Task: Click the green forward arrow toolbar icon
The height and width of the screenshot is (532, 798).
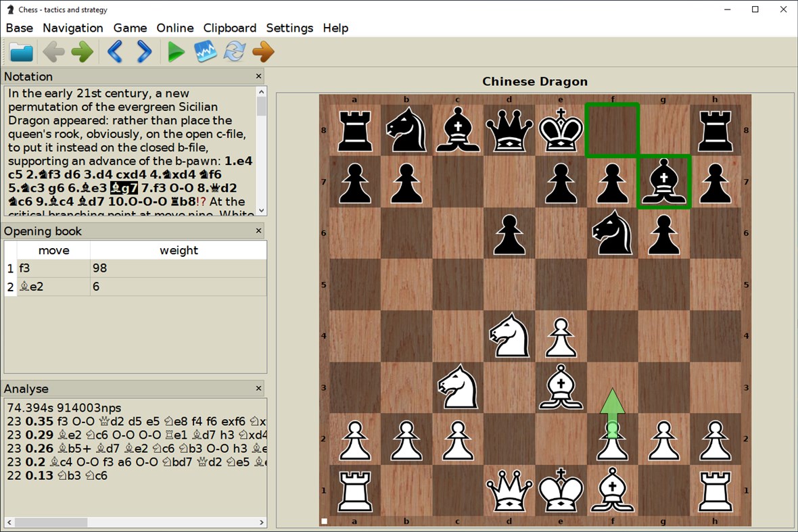Action: pyautogui.click(x=81, y=51)
